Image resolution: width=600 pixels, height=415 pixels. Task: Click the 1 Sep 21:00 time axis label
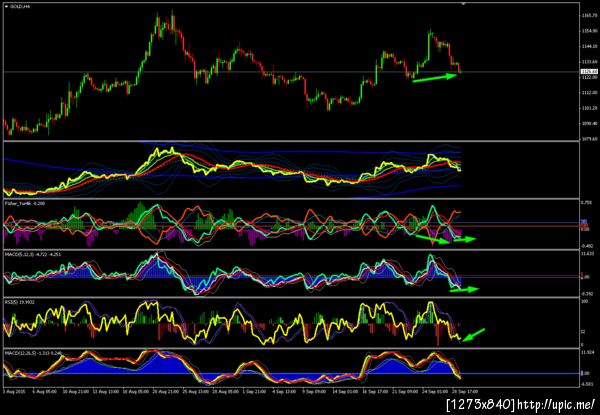tap(254, 392)
